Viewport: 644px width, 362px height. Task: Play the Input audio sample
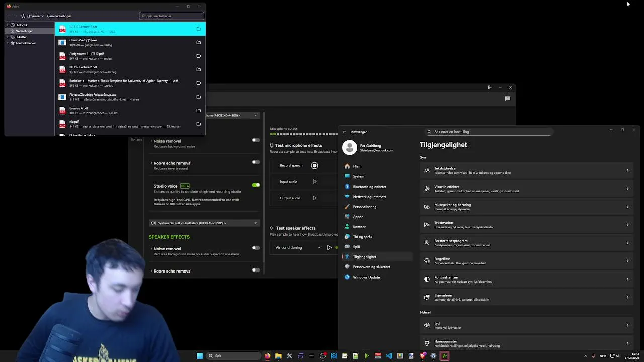click(314, 182)
